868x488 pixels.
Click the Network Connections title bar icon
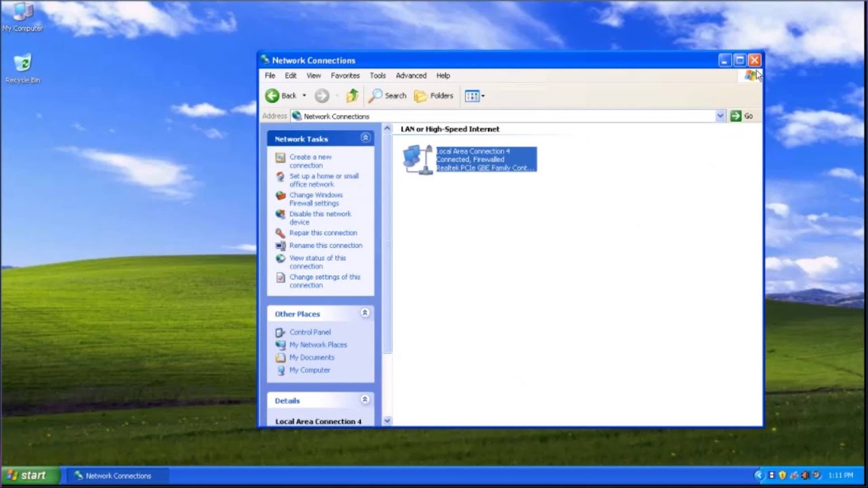click(265, 60)
